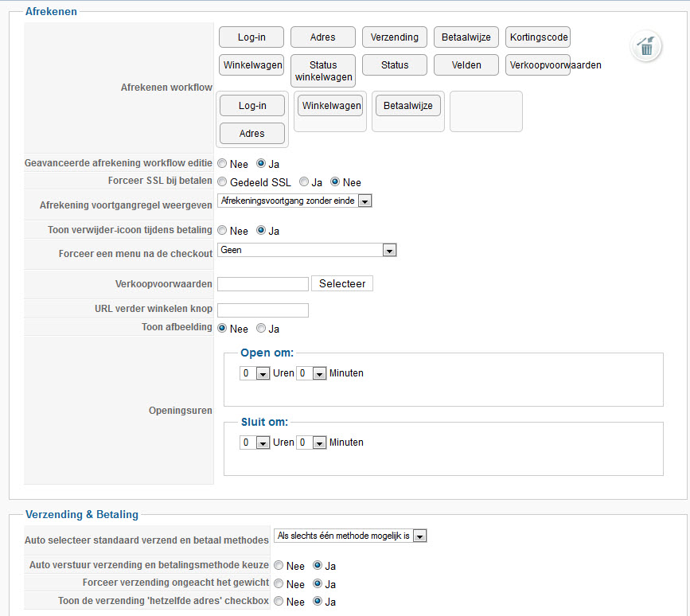690x616 pixels.
Task: Click the Verkoopvoorwaarden text field
Action: click(263, 284)
